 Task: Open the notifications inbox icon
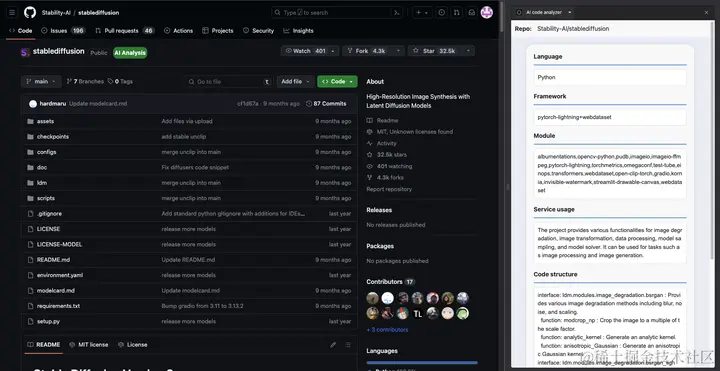pyautogui.click(x=472, y=12)
